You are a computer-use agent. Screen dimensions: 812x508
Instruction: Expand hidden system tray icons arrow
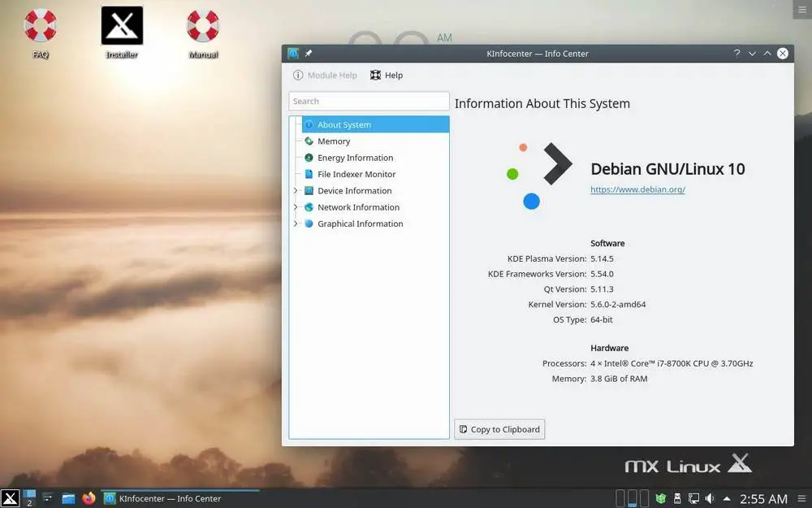[727, 499]
